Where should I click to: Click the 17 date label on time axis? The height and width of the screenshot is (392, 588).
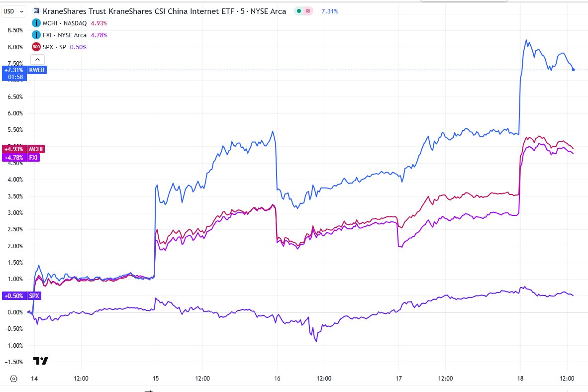click(398, 378)
